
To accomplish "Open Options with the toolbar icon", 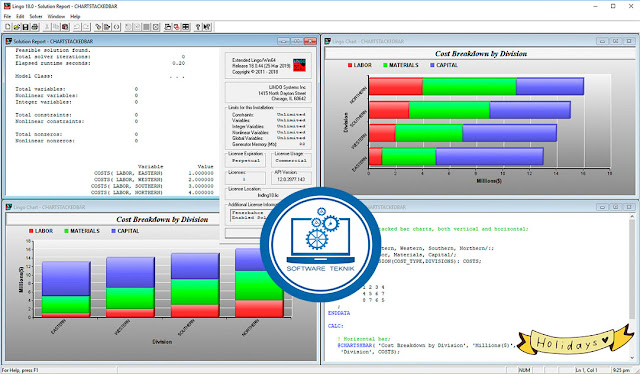I will tap(156, 27).
